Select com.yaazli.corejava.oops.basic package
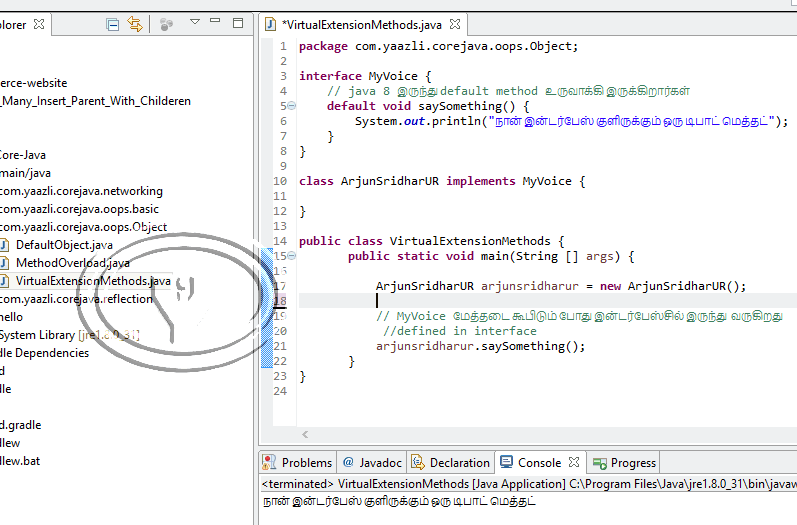 coord(79,209)
